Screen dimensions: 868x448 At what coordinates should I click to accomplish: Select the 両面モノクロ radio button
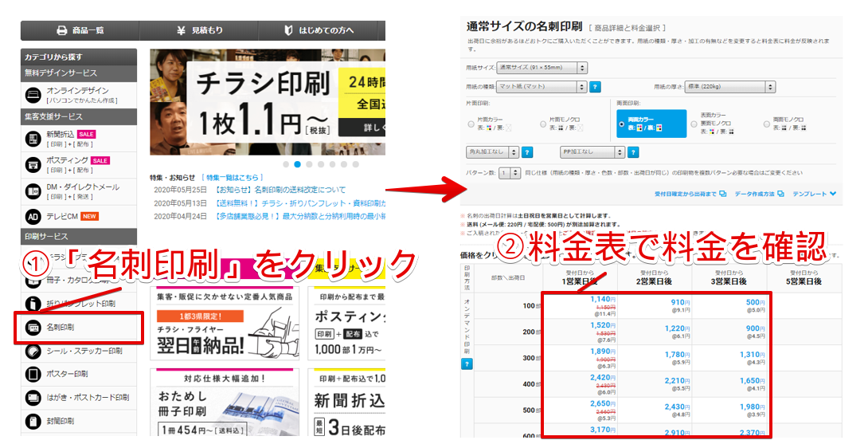(767, 124)
